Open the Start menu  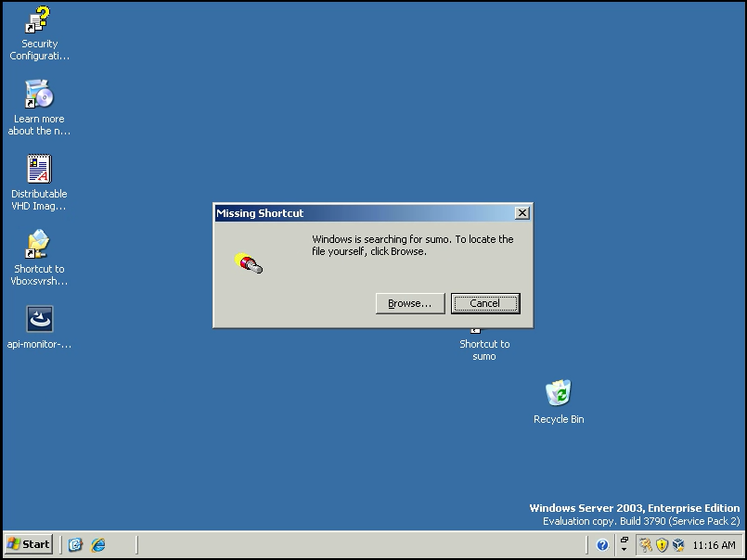(29, 544)
